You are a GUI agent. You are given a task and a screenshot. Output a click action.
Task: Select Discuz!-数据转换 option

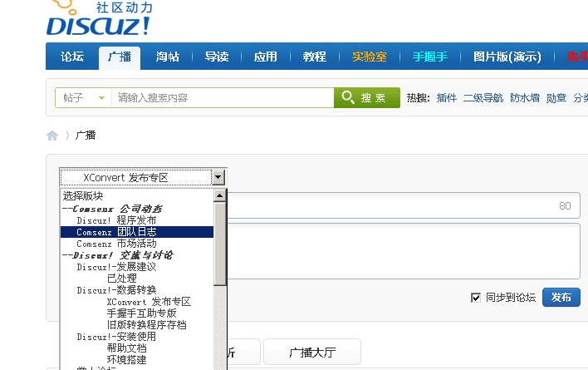tap(137, 290)
